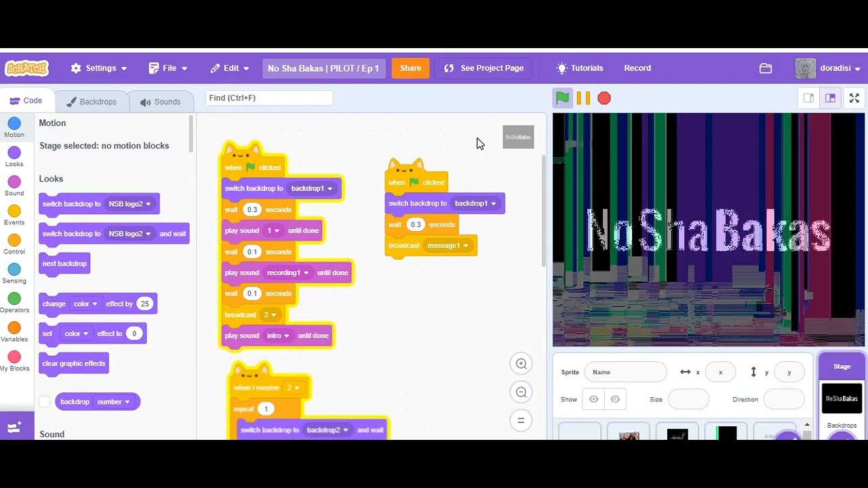The height and width of the screenshot is (488, 868).
Task: Tick the backdrop number checkbox
Action: coord(45,402)
